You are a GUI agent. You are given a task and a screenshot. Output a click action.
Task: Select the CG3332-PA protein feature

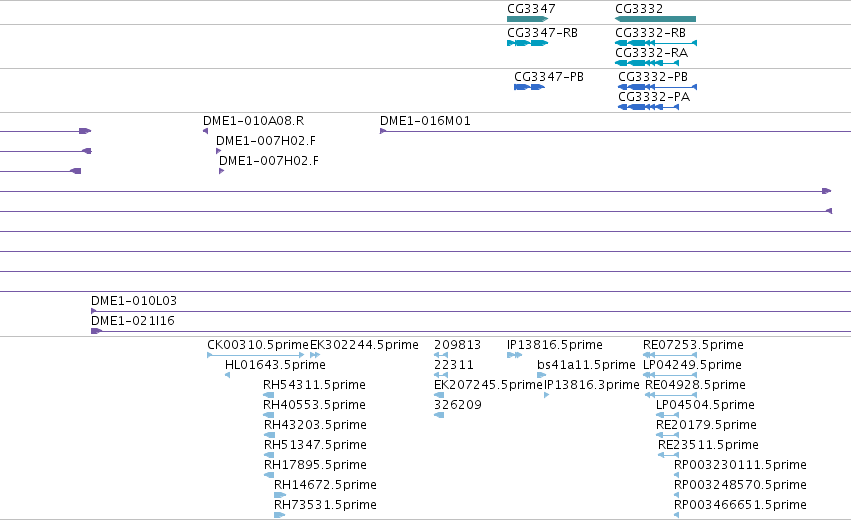click(x=649, y=107)
